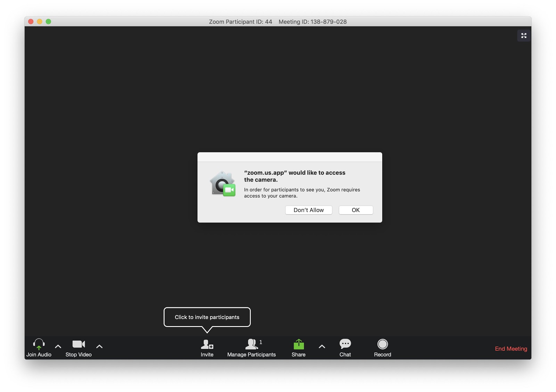
Task: Stop Video using the camera icon
Action: coord(79,344)
